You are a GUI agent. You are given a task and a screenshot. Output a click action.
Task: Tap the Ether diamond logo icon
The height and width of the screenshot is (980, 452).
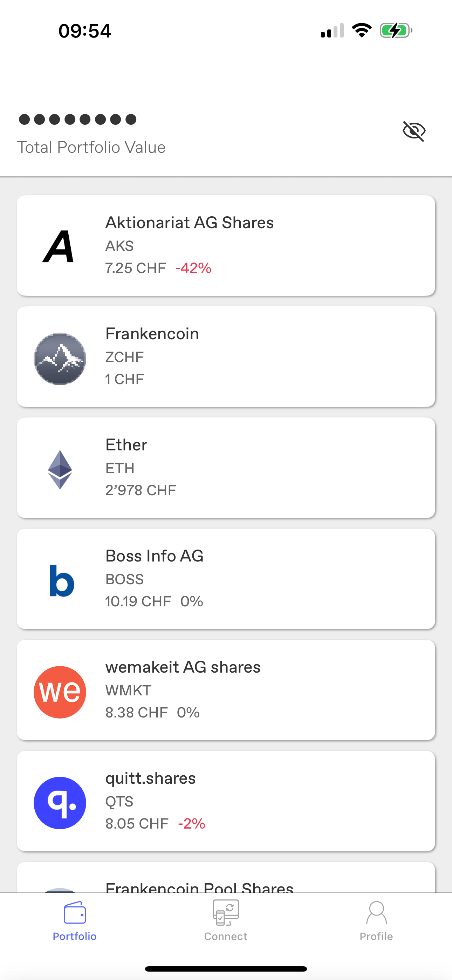[x=60, y=470]
